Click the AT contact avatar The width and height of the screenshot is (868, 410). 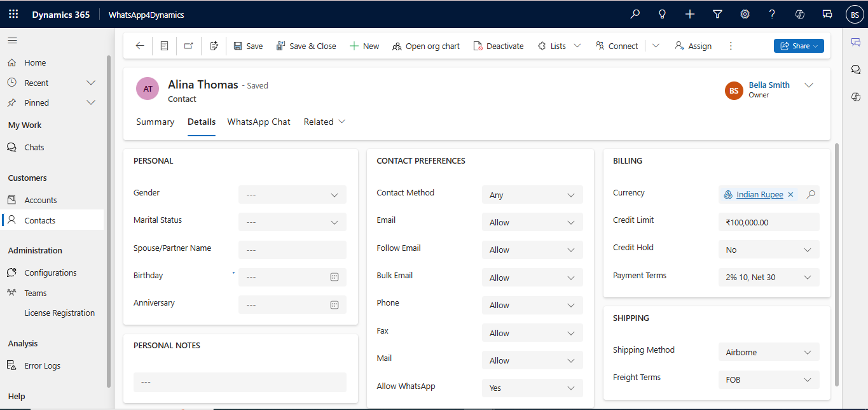148,89
